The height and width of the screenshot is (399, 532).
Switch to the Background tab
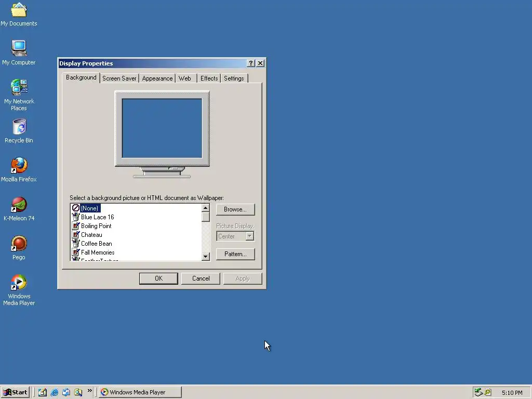point(81,77)
